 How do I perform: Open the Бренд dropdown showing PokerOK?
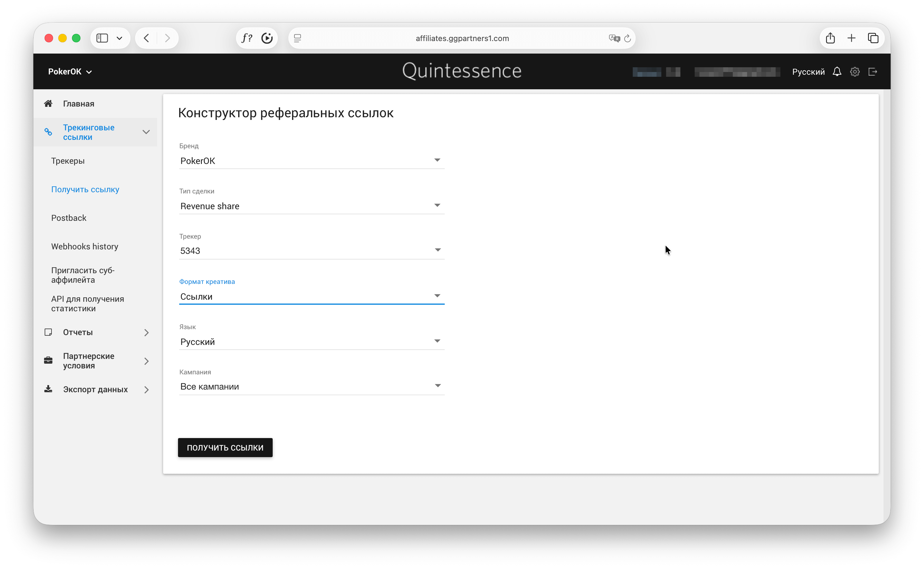pyautogui.click(x=311, y=161)
